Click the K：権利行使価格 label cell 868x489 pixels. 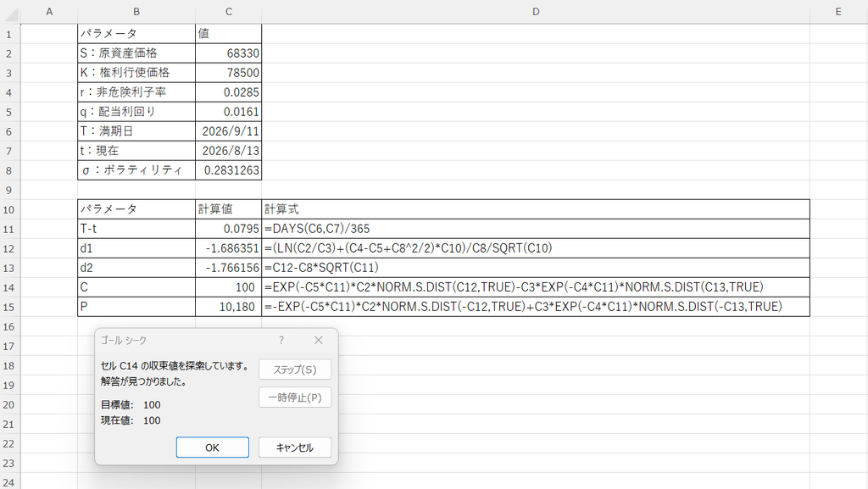pyautogui.click(x=136, y=73)
